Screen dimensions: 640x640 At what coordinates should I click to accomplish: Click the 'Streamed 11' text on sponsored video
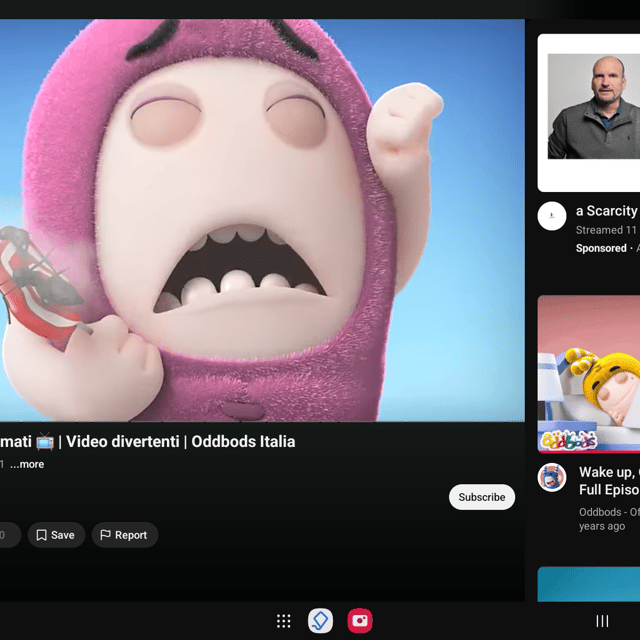tap(606, 230)
